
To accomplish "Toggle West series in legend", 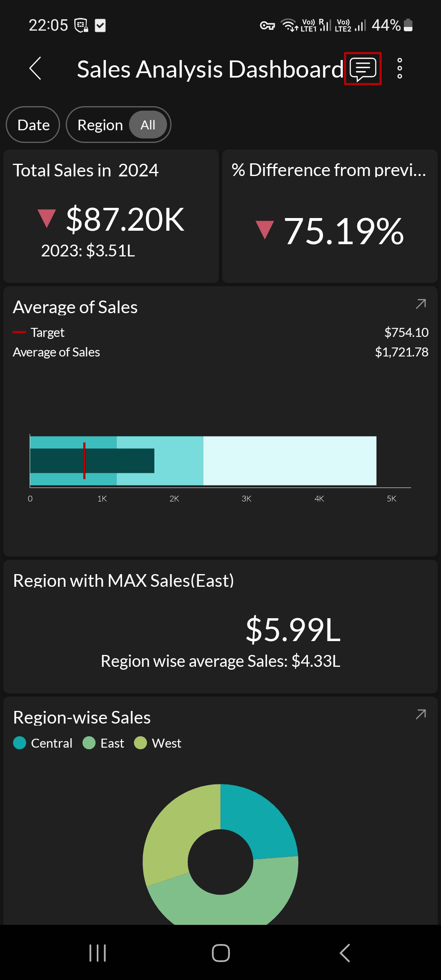I will click(158, 743).
